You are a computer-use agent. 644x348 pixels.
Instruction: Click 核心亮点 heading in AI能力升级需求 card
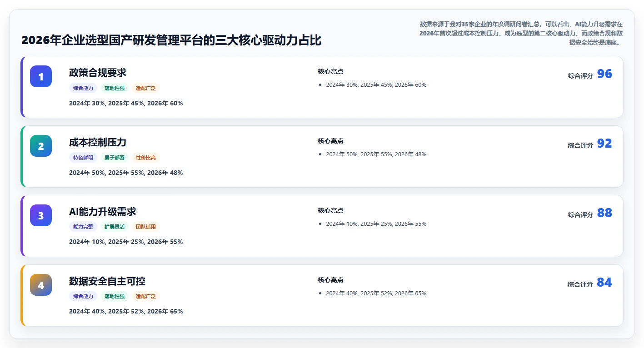tap(330, 210)
